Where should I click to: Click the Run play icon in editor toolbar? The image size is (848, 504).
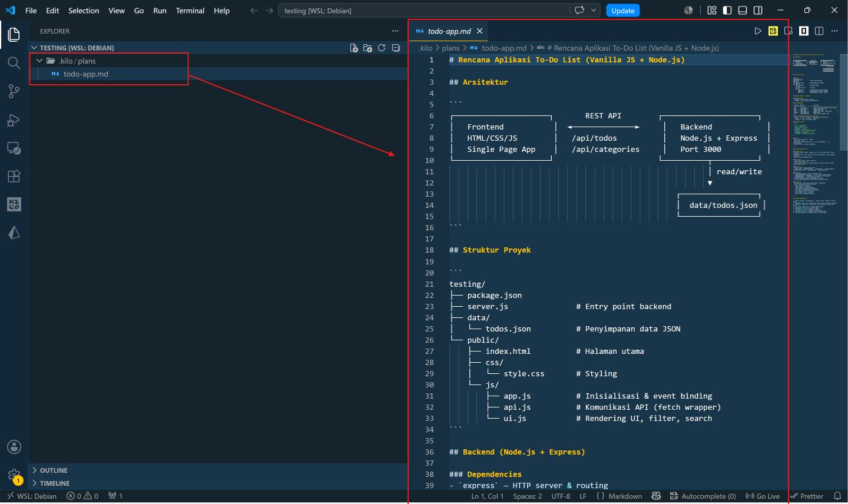tap(758, 31)
